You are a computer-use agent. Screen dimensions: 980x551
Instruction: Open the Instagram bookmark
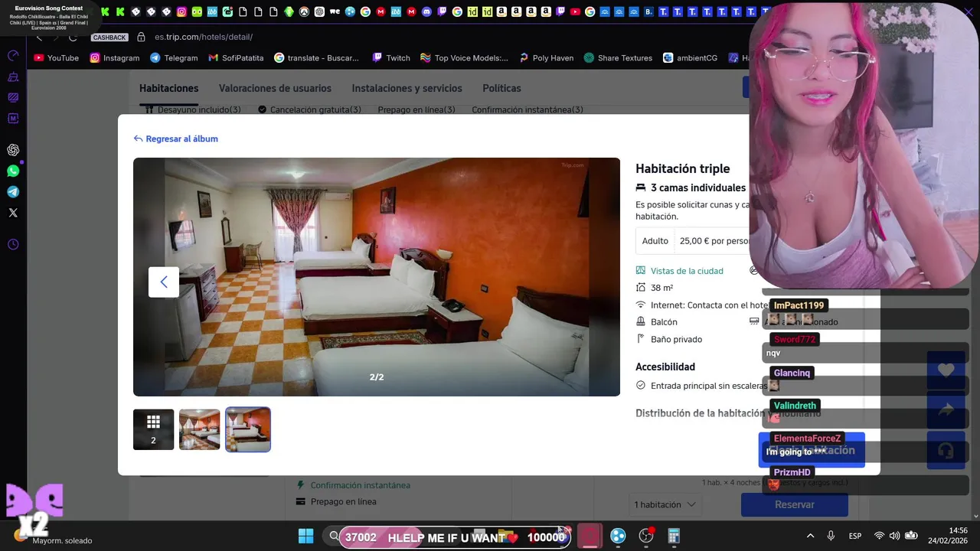pos(115,57)
